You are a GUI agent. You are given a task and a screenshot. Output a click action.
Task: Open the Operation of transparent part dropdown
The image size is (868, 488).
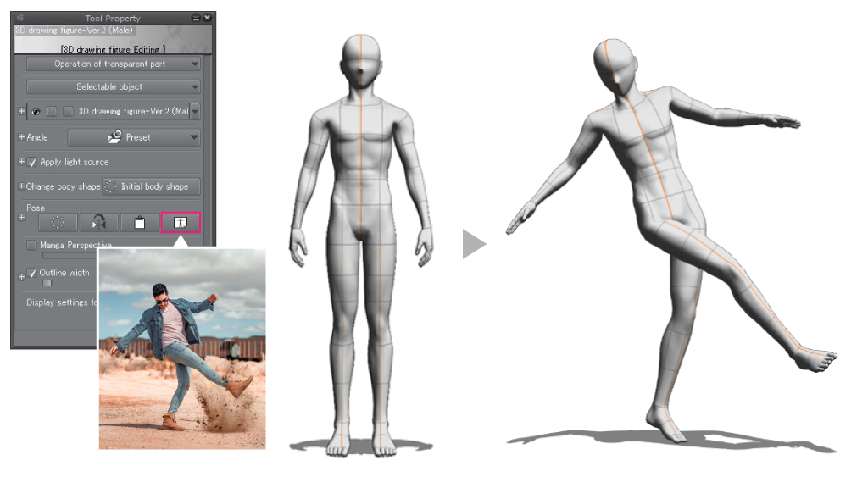click(114, 64)
